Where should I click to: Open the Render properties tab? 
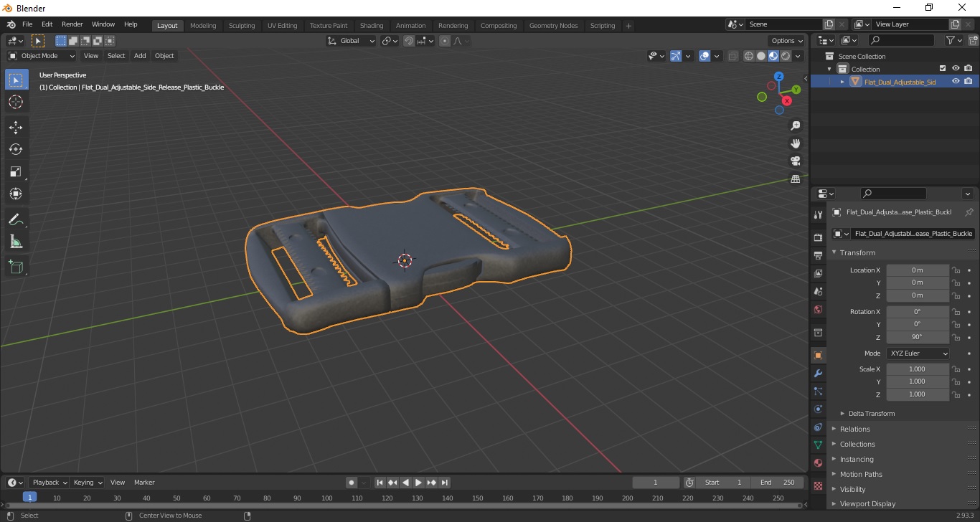pyautogui.click(x=818, y=237)
